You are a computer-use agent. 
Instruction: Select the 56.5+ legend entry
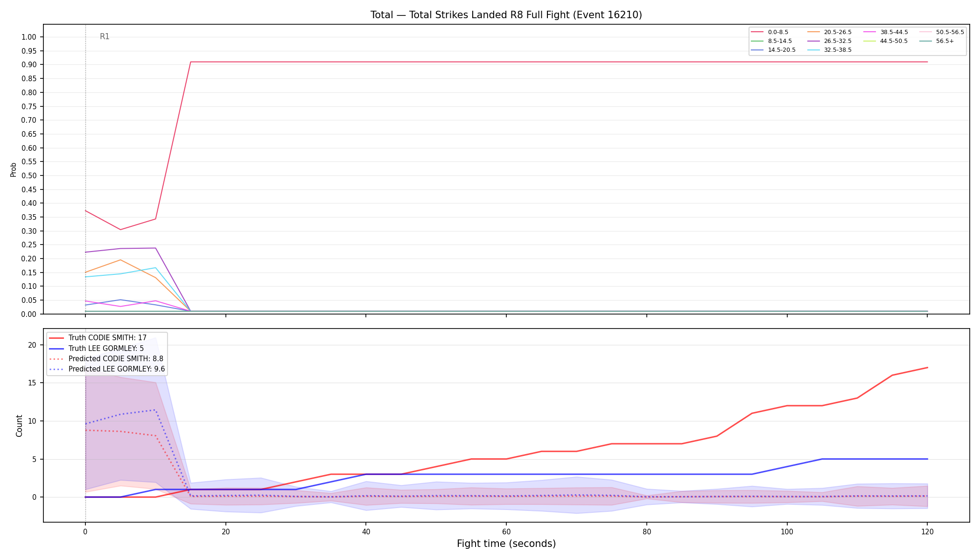click(937, 41)
